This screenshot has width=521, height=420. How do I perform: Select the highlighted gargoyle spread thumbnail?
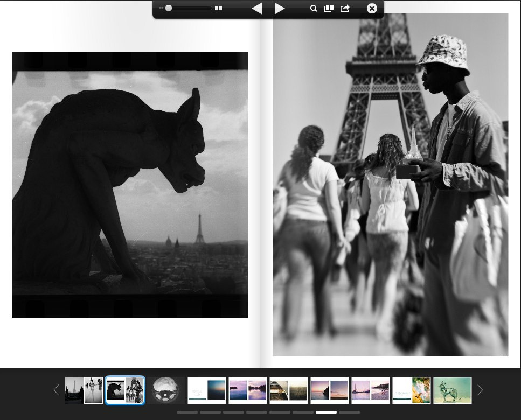point(125,390)
